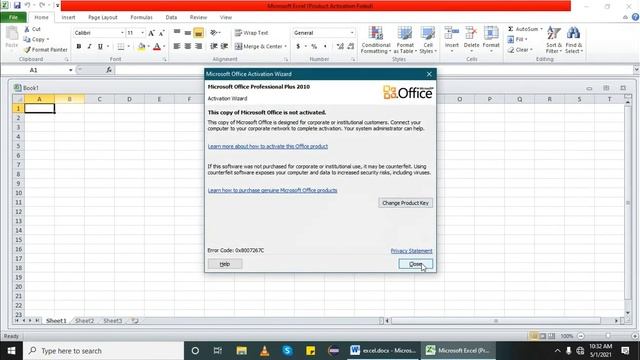Click the Percent Style icon

tap(314, 47)
